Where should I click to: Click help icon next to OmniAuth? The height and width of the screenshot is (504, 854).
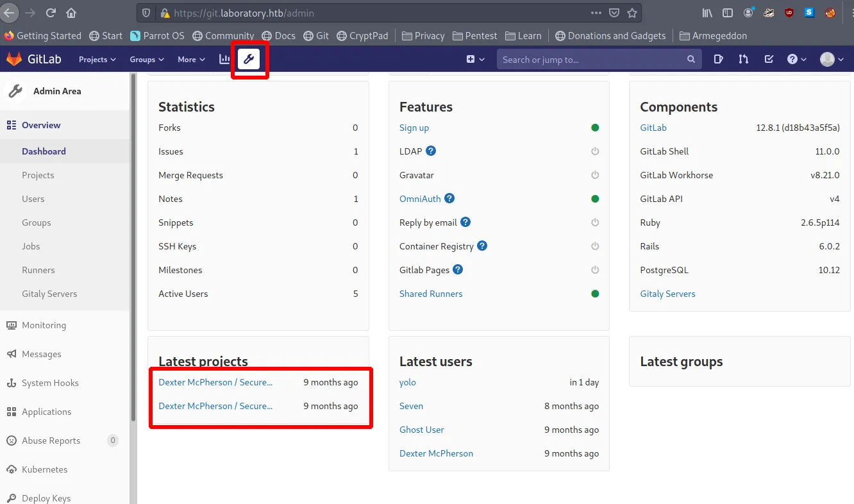[x=449, y=198]
